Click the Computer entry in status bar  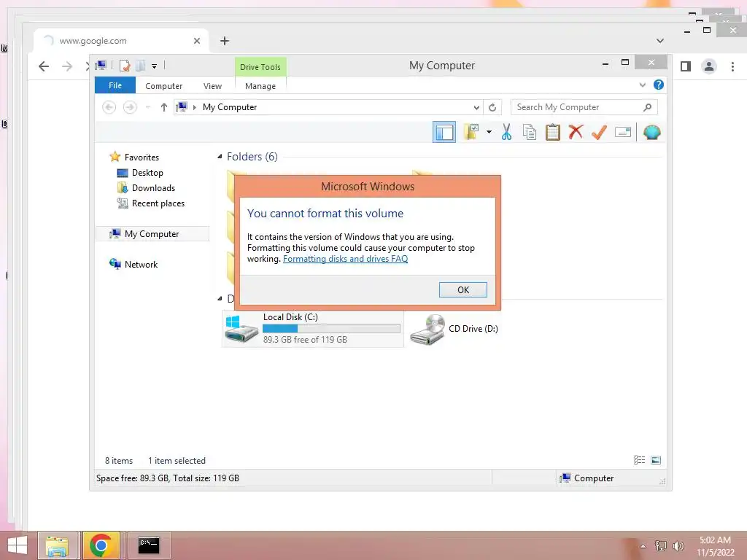(x=587, y=478)
